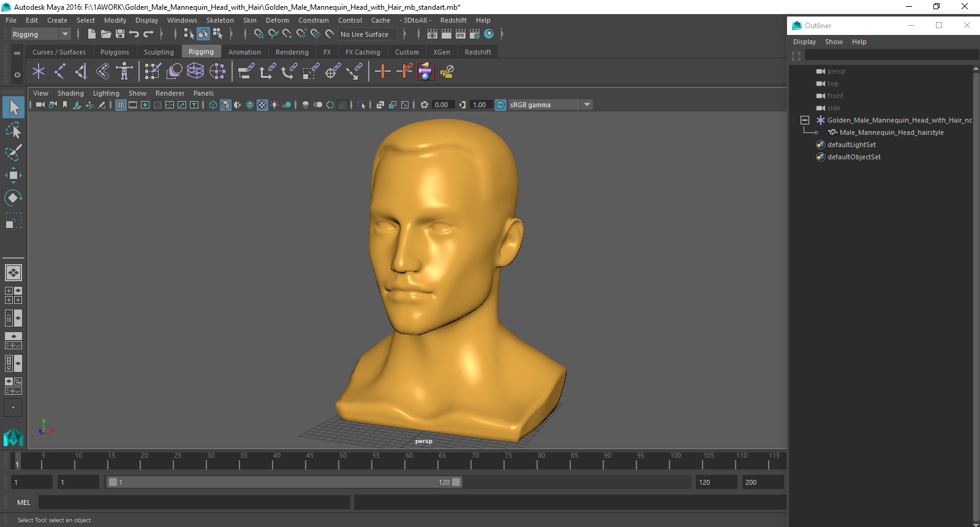This screenshot has width=980, height=527.
Task: Click the Set Key shelf icon
Action: point(382,72)
